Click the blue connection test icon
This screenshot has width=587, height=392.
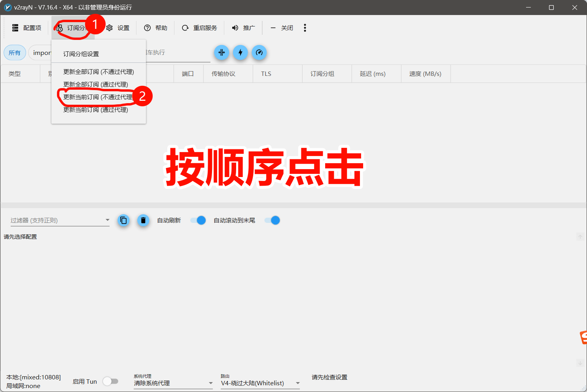pos(222,52)
